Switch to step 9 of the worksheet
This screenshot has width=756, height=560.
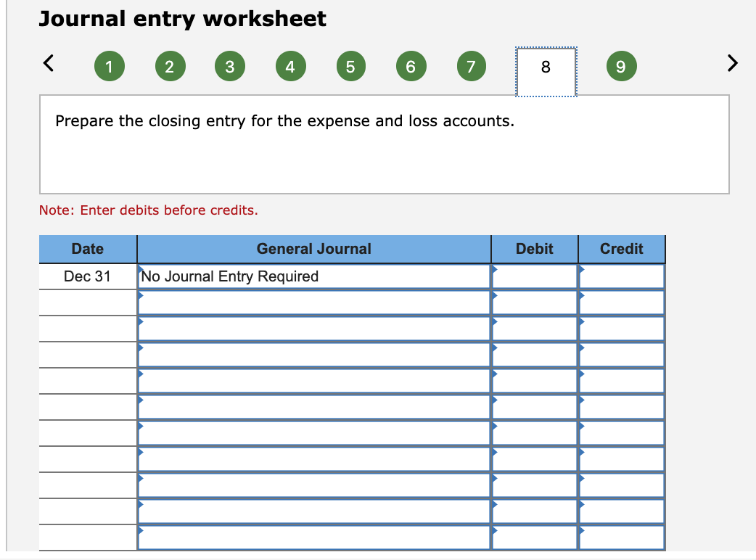(621, 66)
